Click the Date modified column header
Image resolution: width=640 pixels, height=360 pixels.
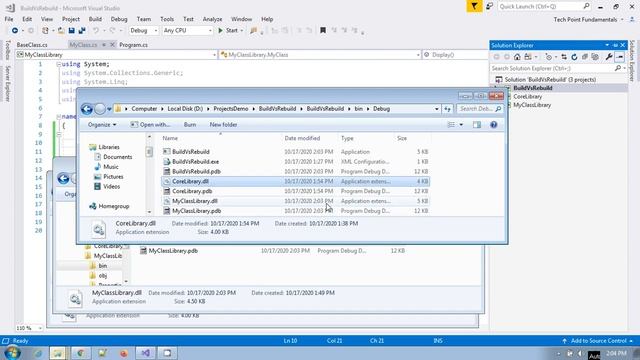(x=302, y=138)
